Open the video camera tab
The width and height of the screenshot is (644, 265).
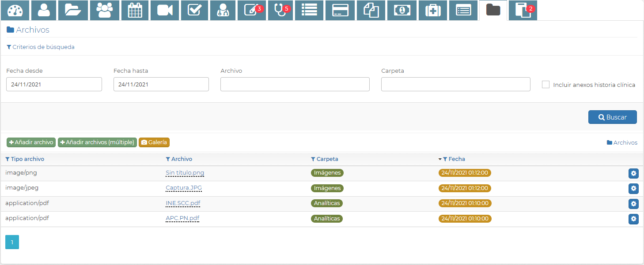pos(164,11)
